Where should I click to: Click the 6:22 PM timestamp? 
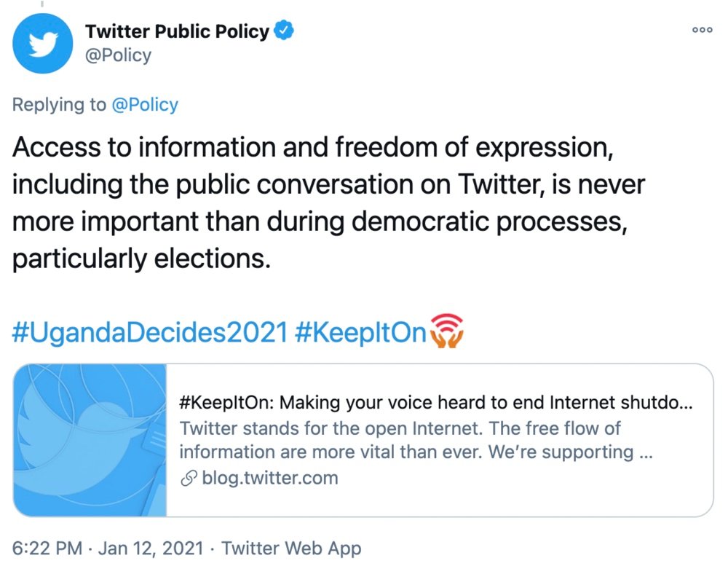[47, 549]
